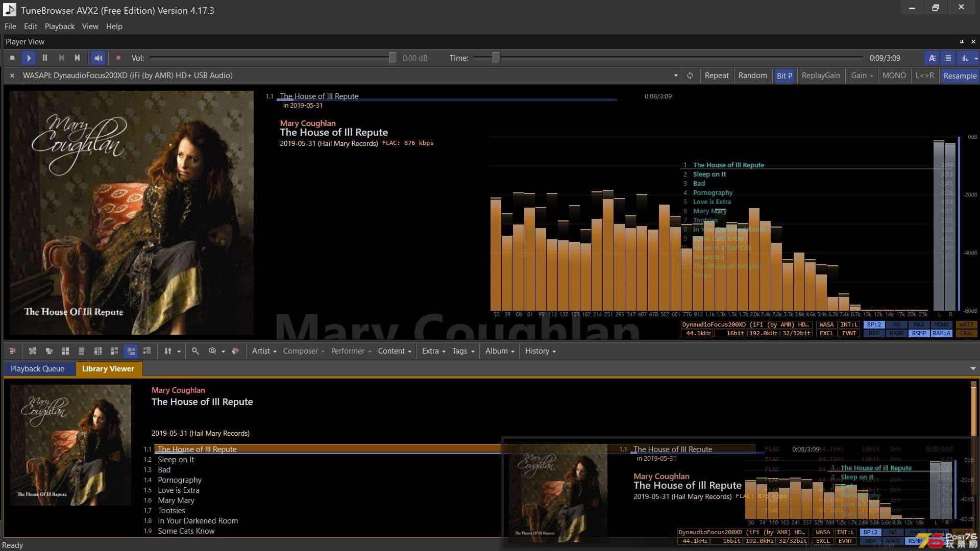Switch to single column list view icon
980x551 pixels.
tap(82, 351)
